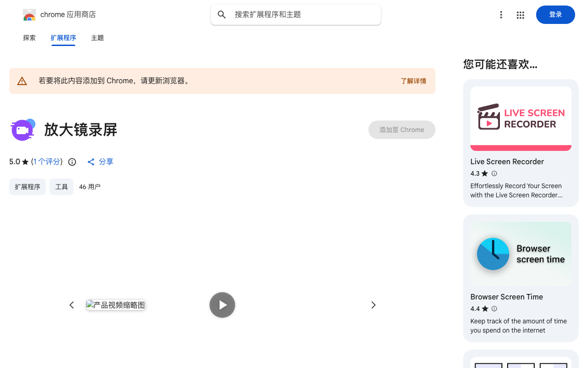Viewport: 588px width, 368px height.
Task: Play the product video
Action: coord(222,305)
